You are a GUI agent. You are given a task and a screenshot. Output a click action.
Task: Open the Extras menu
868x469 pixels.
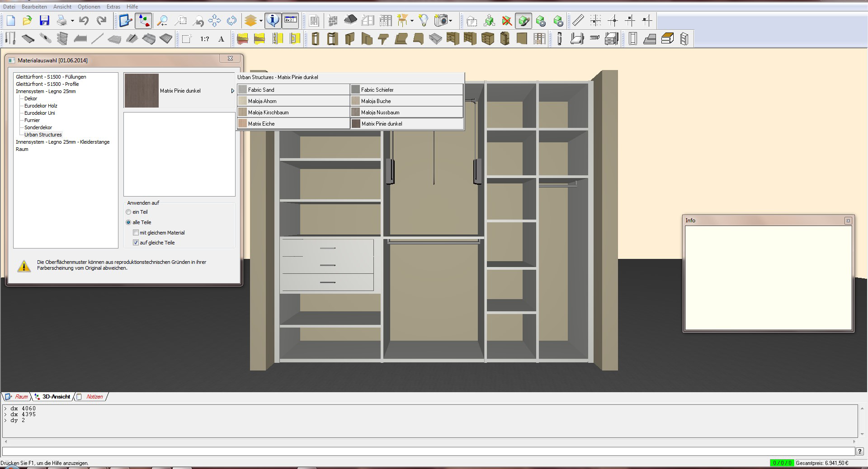click(113, 7)
